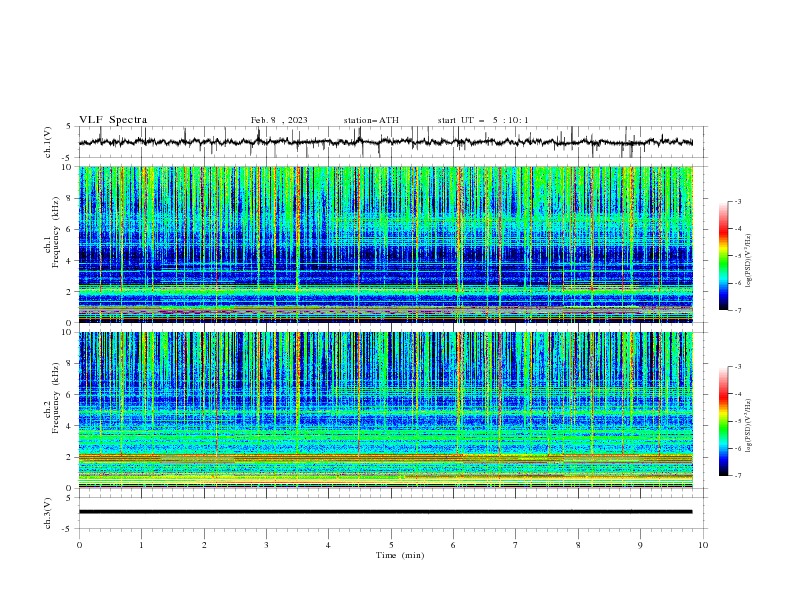Click the lower colorbar log(PSD) label
Viewport: 792px width, 612px height.
748,425
